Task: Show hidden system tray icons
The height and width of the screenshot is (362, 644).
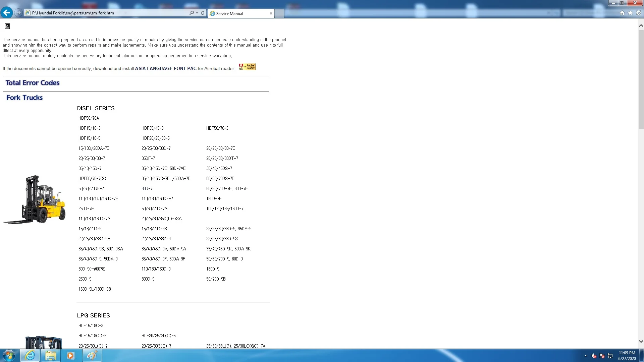Action: point(586,356)
